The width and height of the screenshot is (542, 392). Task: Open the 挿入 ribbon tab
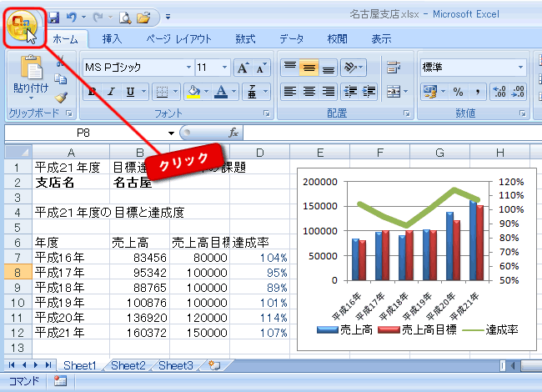[112, 38]
